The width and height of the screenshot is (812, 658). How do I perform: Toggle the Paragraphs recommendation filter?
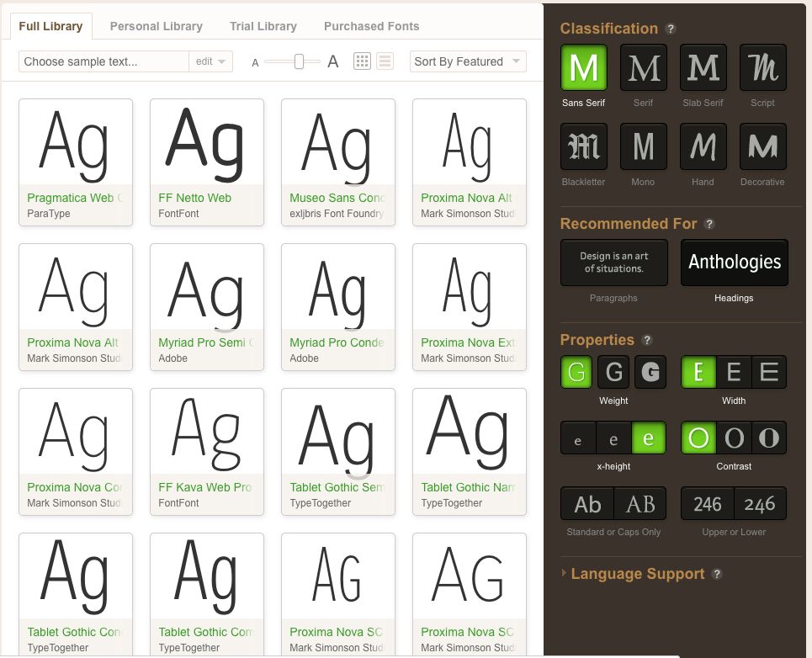(x=613, y=263)
